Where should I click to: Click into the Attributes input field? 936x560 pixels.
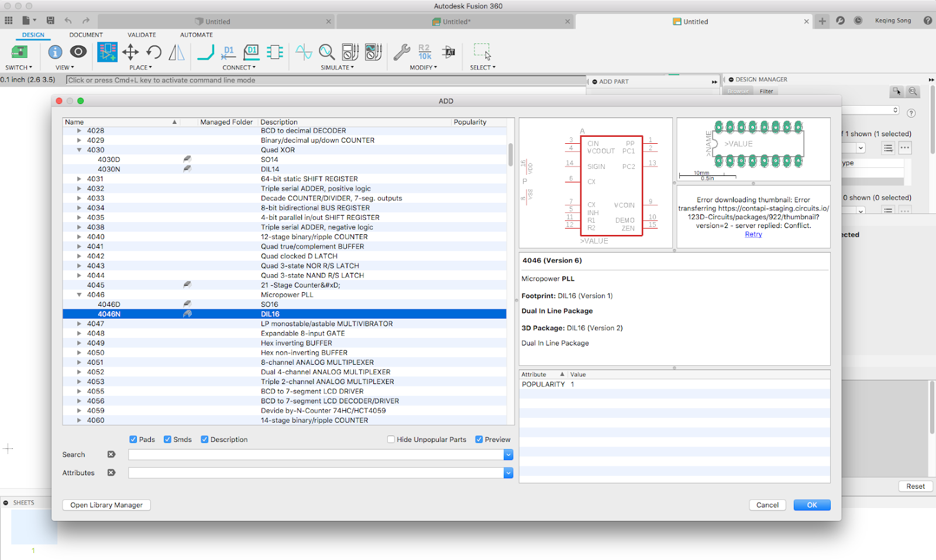(316, 473)
